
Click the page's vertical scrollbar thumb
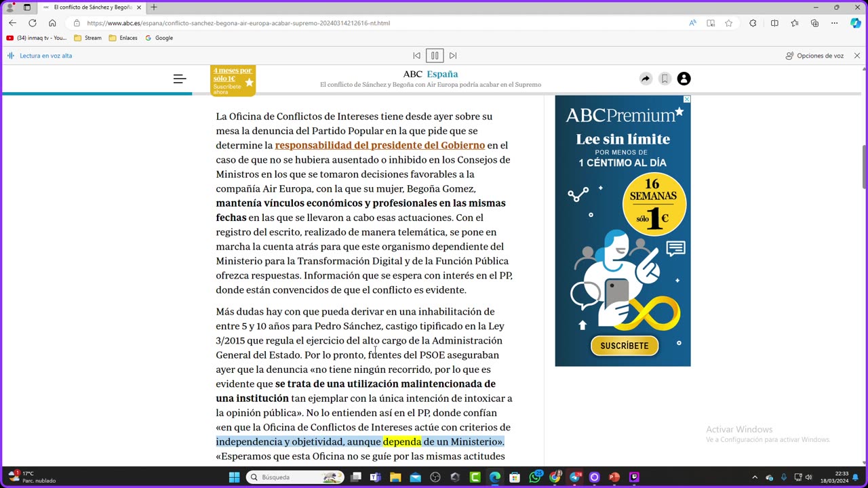(864, 166)
